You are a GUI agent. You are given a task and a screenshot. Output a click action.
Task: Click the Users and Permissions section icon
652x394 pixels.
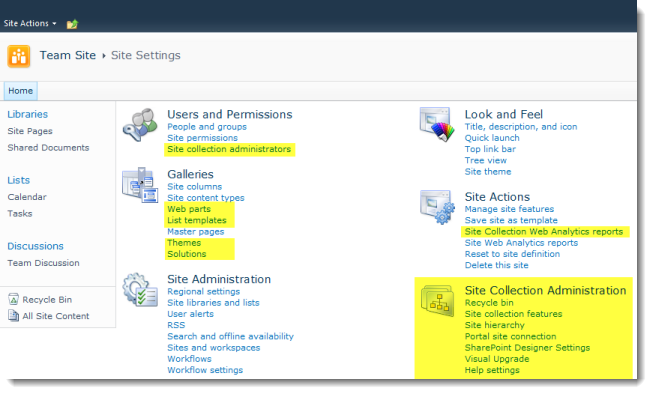pyautogui.click(x=140, y=125)
